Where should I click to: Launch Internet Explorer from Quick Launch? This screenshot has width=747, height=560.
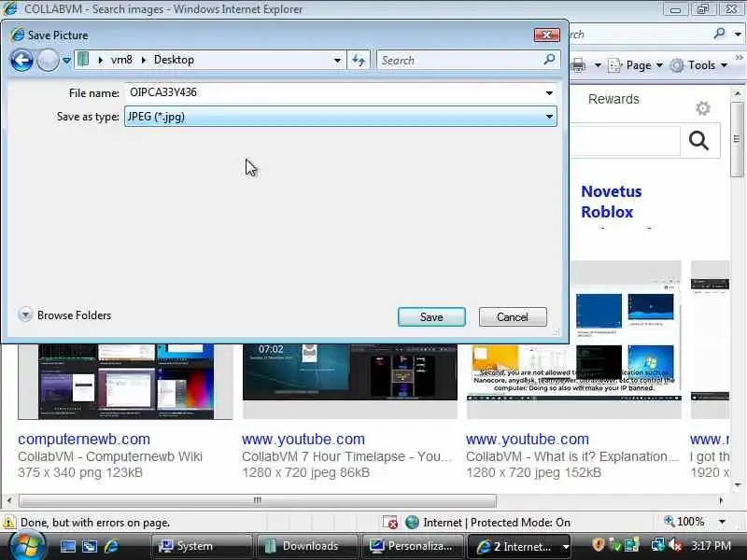pyautogui.click(x=111, y=546)
